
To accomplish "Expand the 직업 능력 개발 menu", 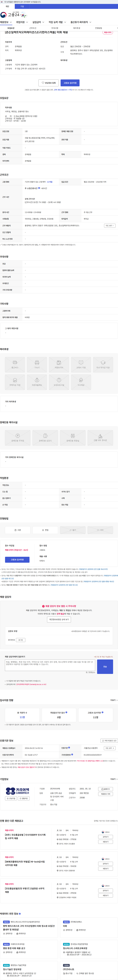I will tap(57, 22).
